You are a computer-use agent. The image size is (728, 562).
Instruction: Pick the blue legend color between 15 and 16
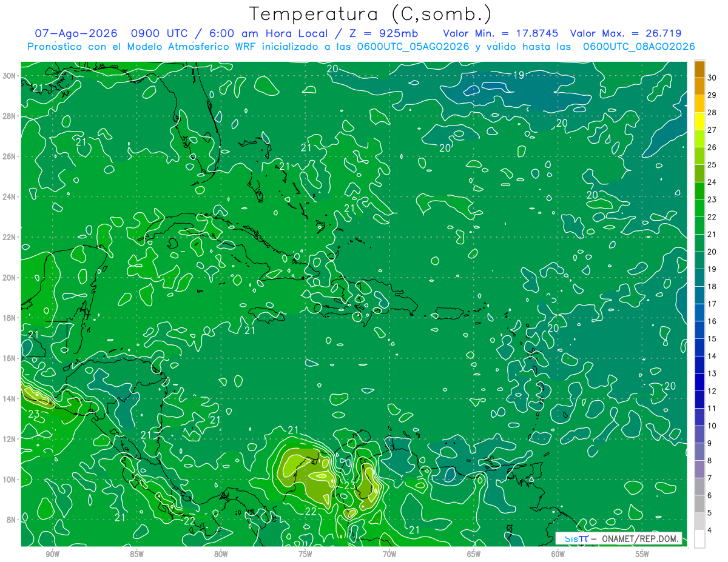(699, 330)
